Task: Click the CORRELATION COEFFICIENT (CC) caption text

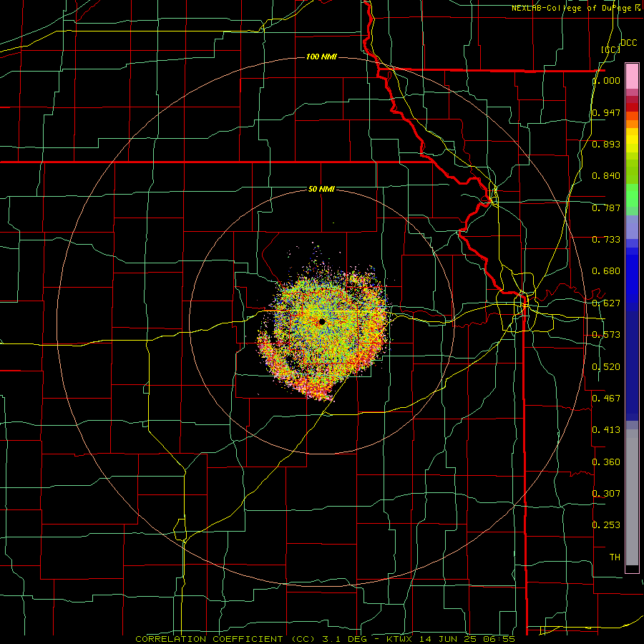Action: [227, 639]
